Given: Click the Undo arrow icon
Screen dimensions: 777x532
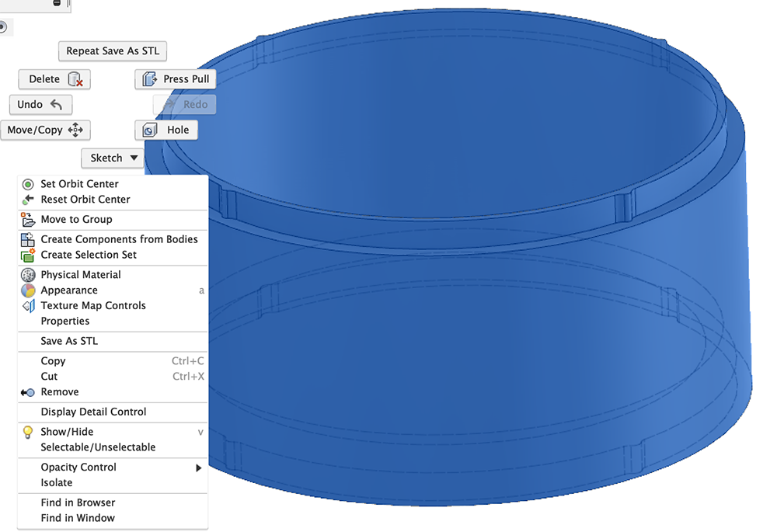Looking at the screenshot, I should (x=56, y=105).
